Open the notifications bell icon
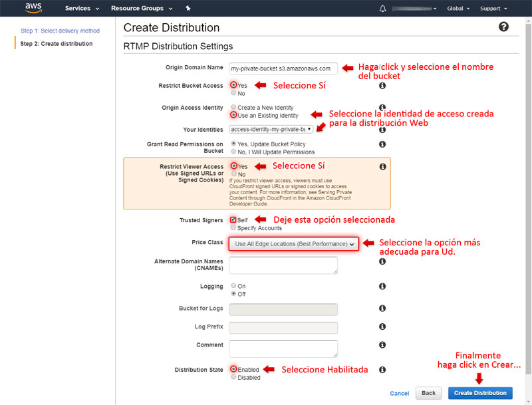 click(382, 9)
